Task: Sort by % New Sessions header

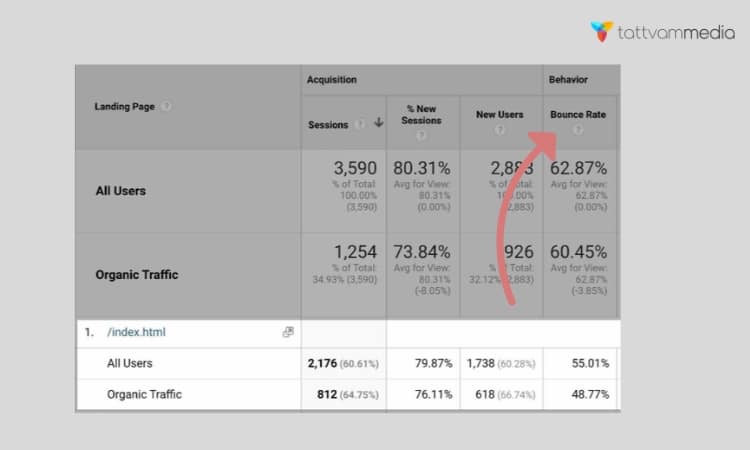Action: point(421,115)
